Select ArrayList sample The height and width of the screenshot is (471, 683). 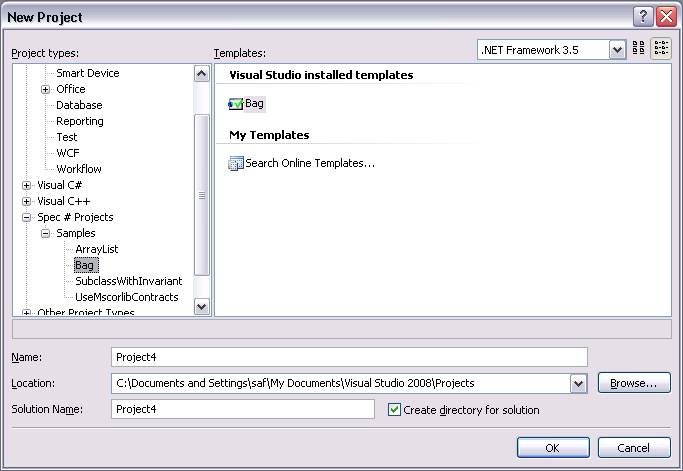pos(96,249)
